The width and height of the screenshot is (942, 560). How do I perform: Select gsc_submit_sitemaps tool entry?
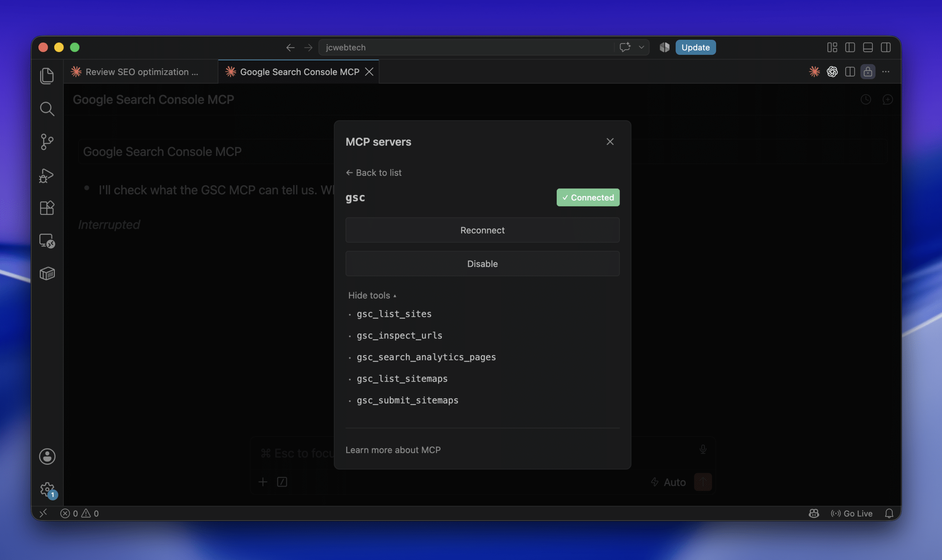pos(407,400)
